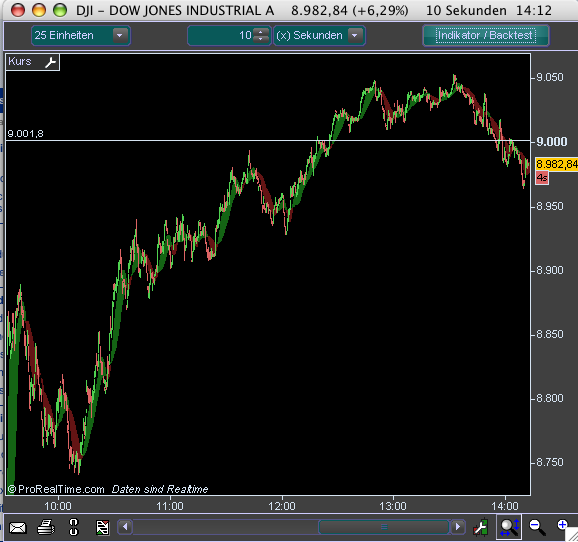Screen dimensions: 578x542
Task: Click the envelope email chart icon
Action: 18,527
